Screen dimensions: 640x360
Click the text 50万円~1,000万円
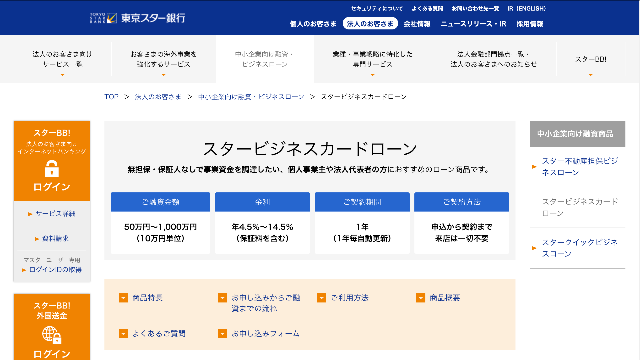tap(160, 227)
